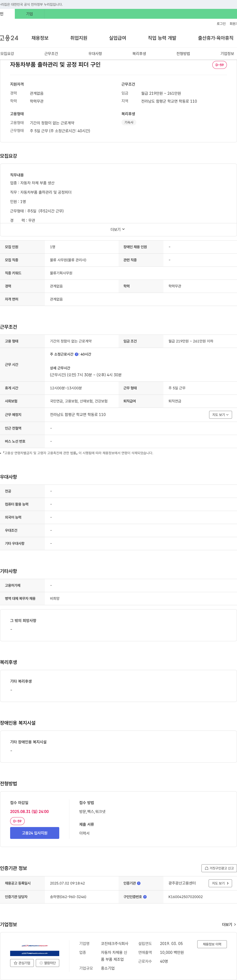Image resolution: width=237 pixels, height=980 pixels.
Task: Click the 비희망 value cell
Action: click(55, 598)
